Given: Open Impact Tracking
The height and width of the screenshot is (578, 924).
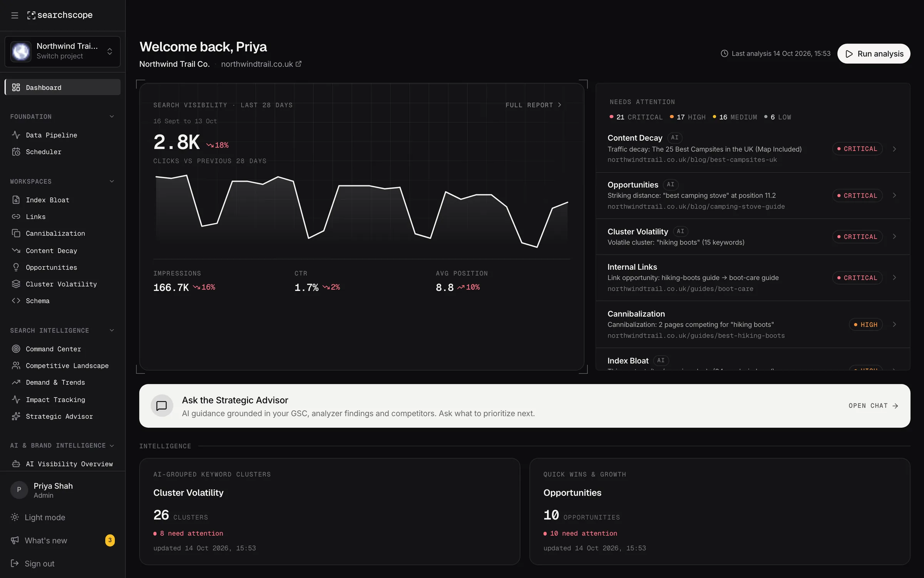Looking at the screenshot, I should [62, 400].
